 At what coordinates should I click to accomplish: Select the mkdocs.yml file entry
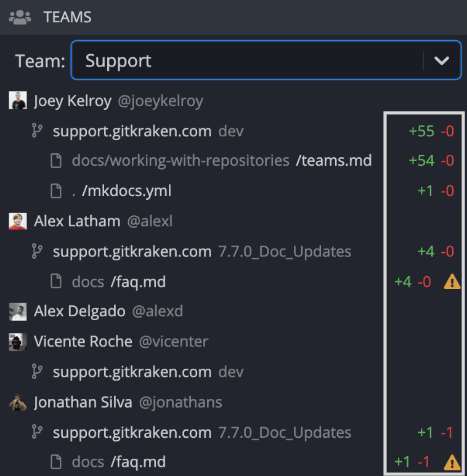coord(126,191)
